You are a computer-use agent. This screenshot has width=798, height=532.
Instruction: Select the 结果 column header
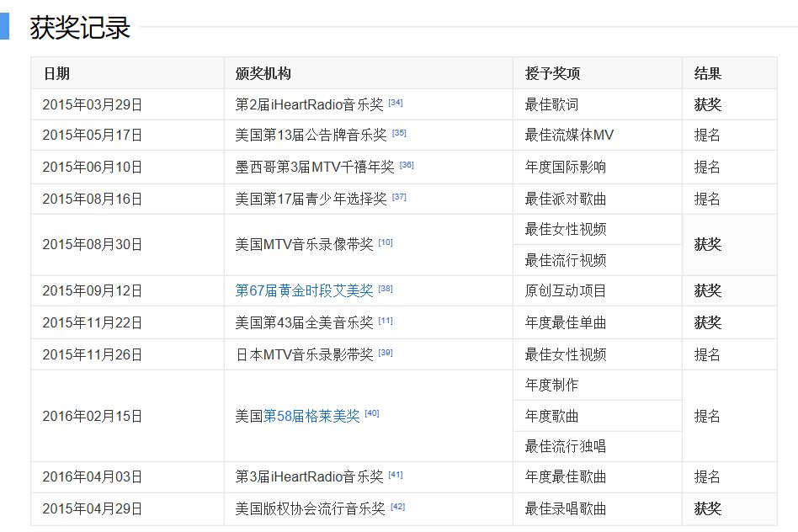pos(707,74)
